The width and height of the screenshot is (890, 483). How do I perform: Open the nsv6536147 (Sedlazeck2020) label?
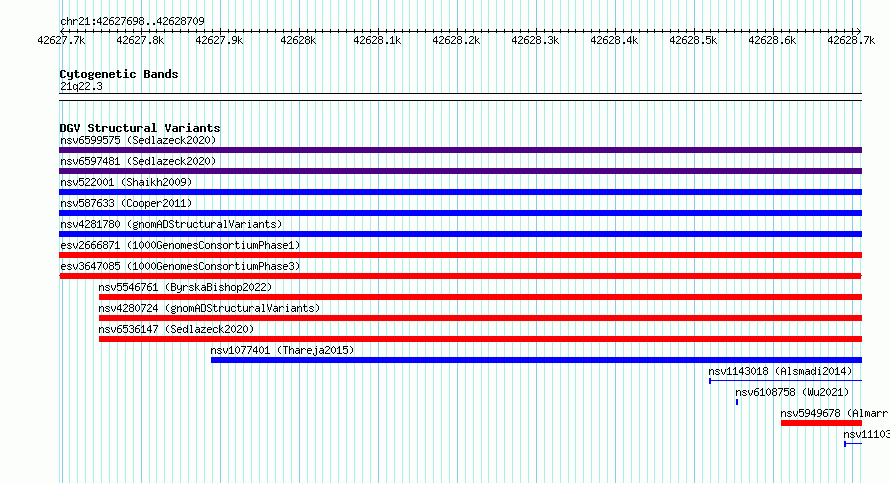click(x=176, y=329)
